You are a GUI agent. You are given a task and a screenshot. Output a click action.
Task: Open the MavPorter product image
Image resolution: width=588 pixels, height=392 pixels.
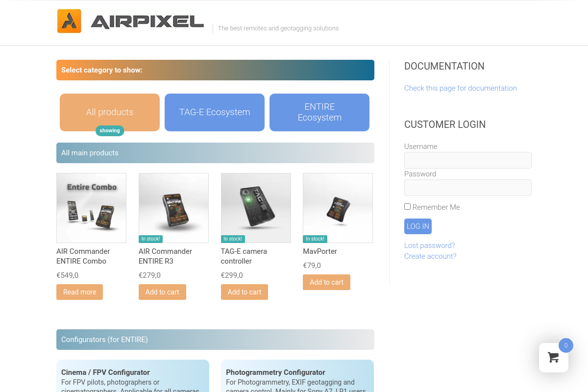click(x=338, y=208)
